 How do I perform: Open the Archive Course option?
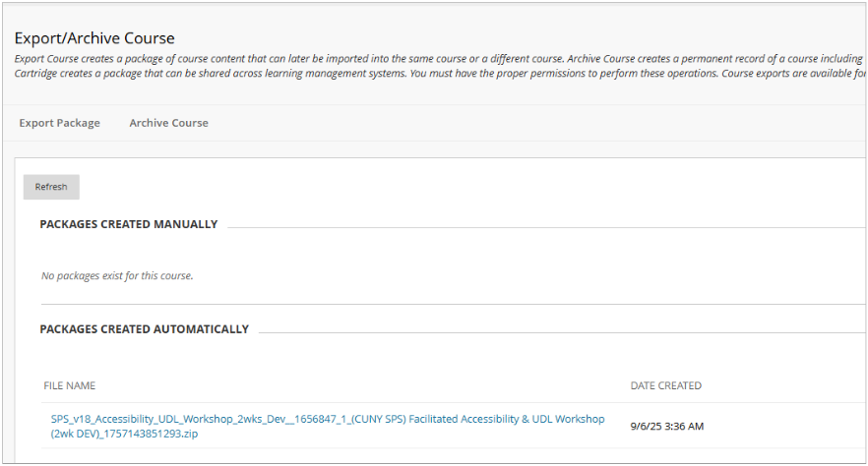click(x=168, y=123)
